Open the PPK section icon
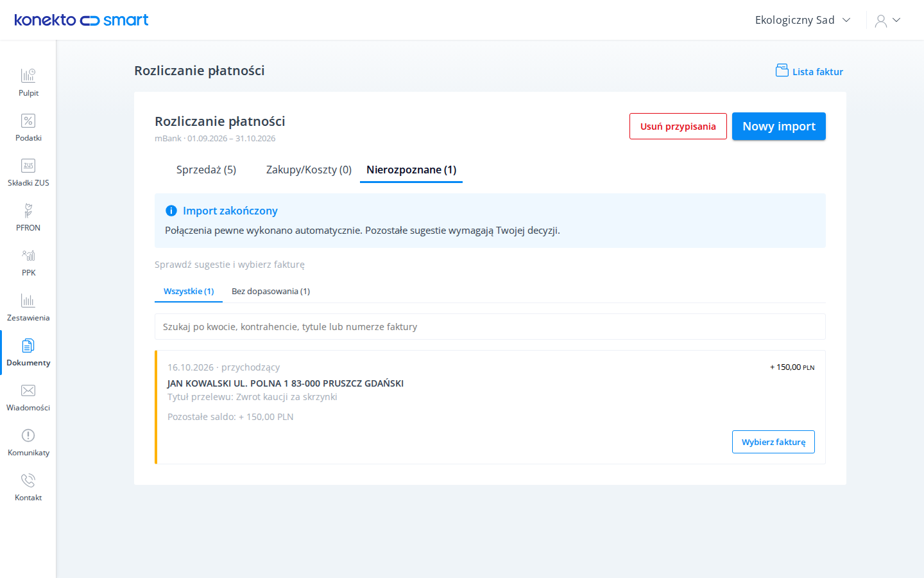 pos(28,256)
